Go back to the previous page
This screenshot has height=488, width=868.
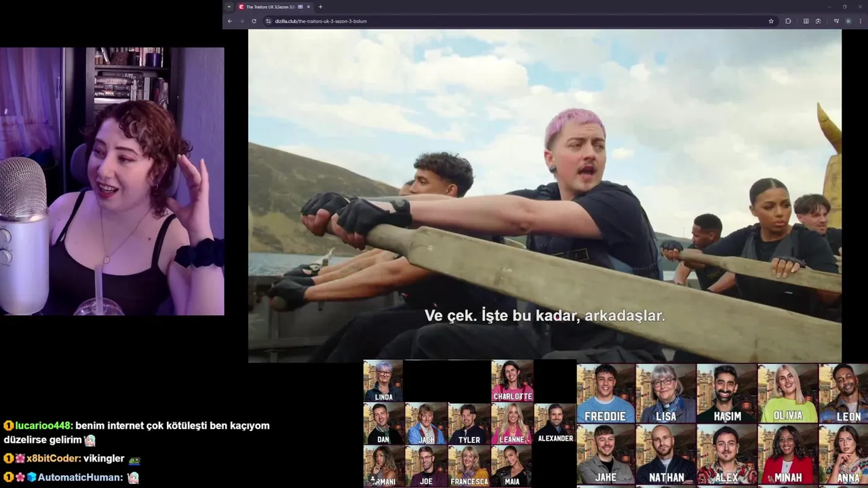pyautogui.click(x=230, y=21)
